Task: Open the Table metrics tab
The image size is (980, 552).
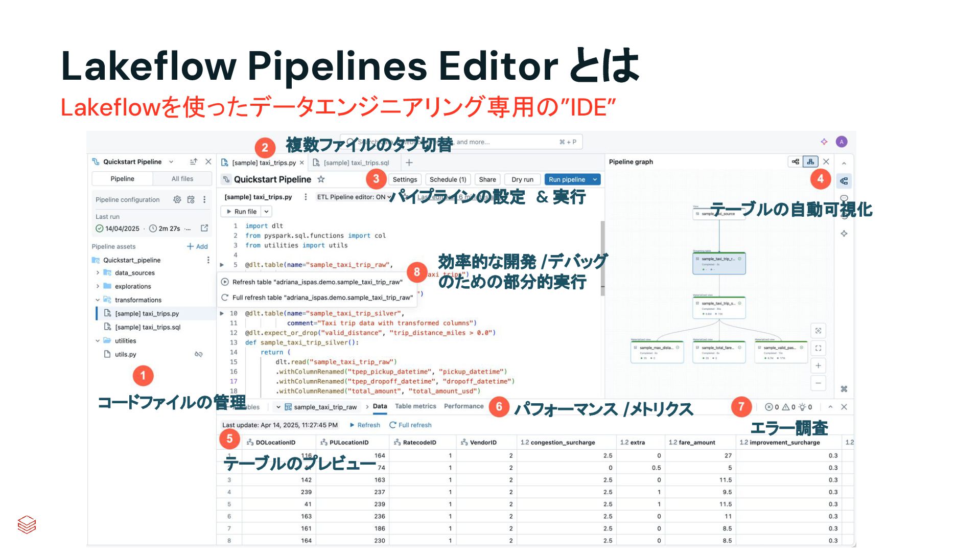Action: point(415,406)
